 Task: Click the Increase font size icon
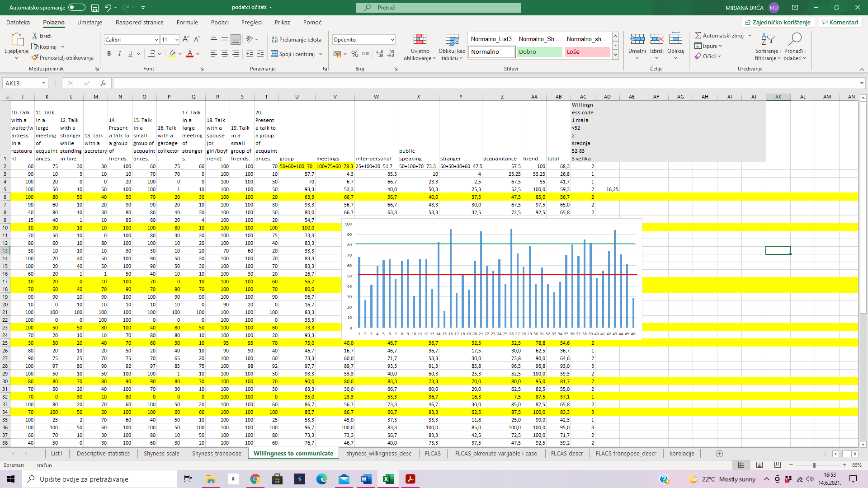coord(186,39)
